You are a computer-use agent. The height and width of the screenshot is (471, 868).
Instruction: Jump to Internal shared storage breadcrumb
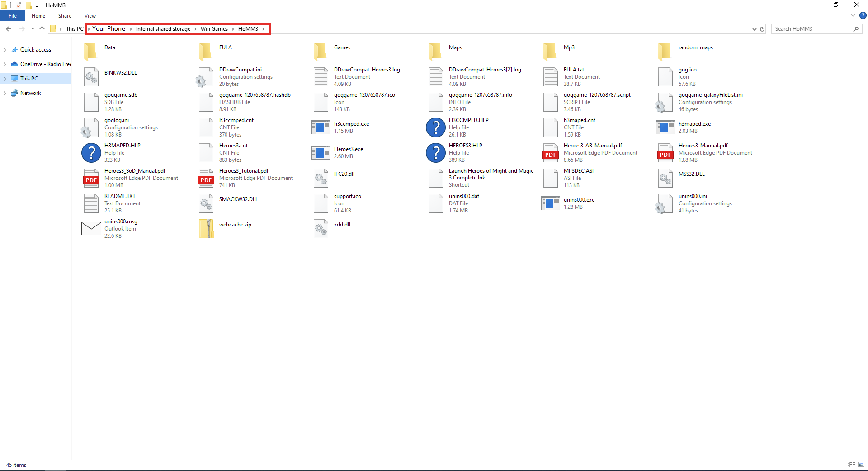(163, 29)
